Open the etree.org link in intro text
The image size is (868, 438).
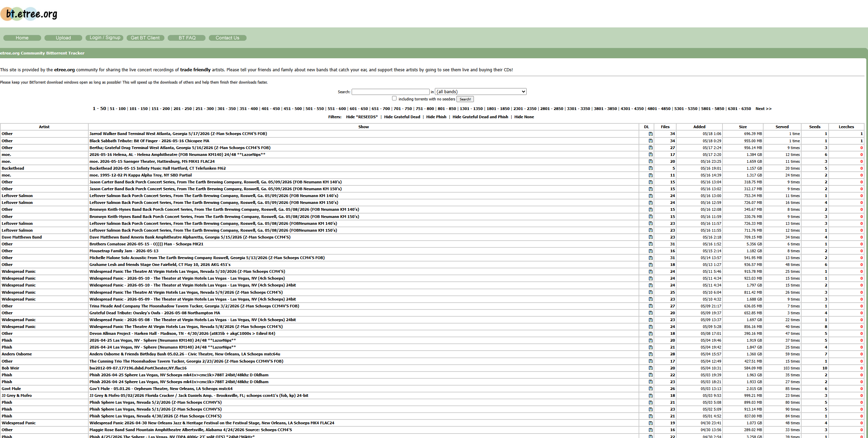(x=64, y=70)
